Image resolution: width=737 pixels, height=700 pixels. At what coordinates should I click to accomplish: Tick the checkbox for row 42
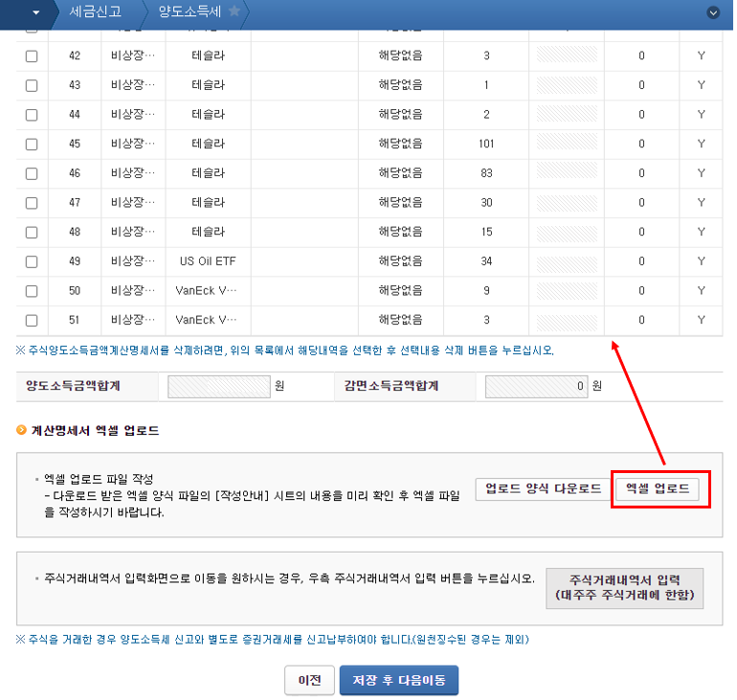(x=32, y=56)
